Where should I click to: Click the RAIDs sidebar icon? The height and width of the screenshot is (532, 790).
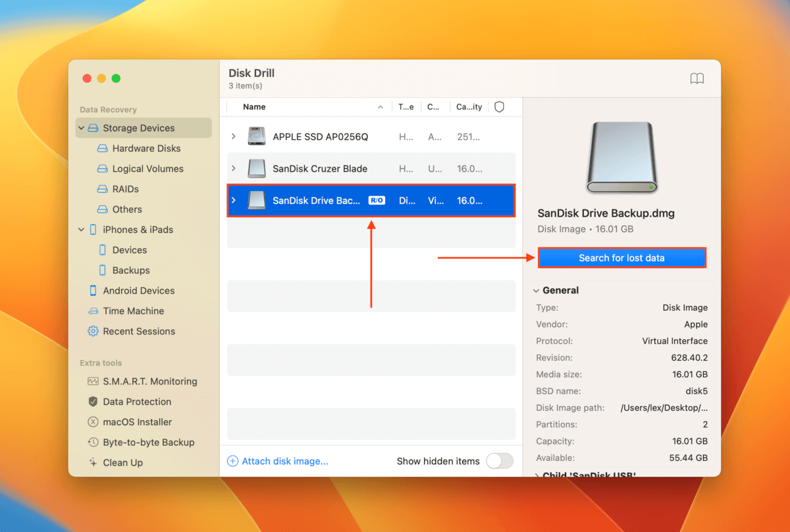click(102, 190)
